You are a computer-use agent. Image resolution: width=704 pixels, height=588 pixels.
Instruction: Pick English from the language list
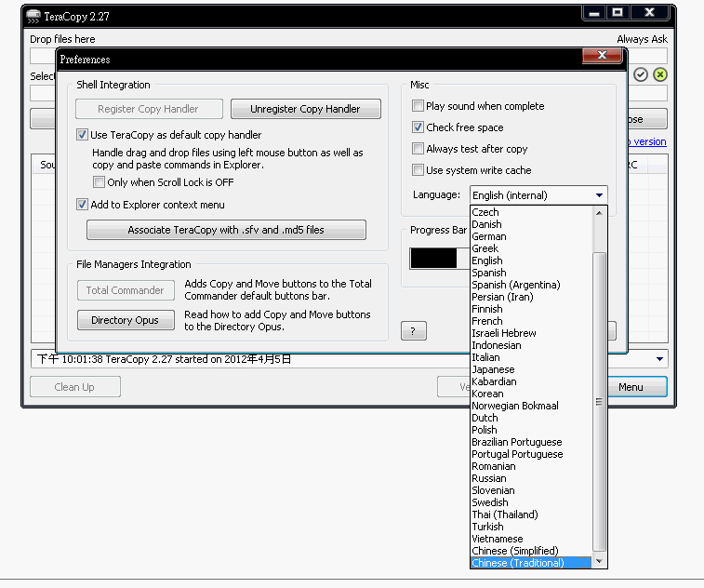pos(531,261)
